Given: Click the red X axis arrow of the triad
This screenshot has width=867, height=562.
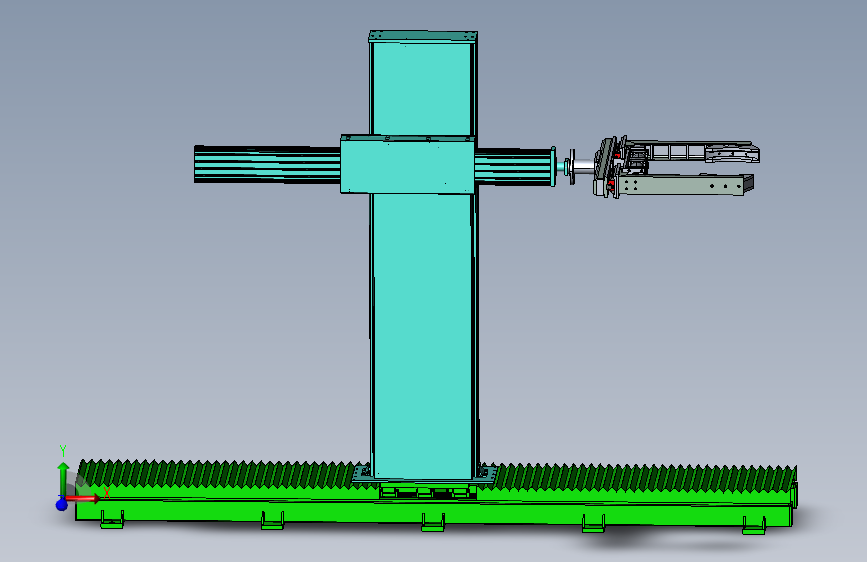Looking at the screenshot, I should [x=84, y=499].
